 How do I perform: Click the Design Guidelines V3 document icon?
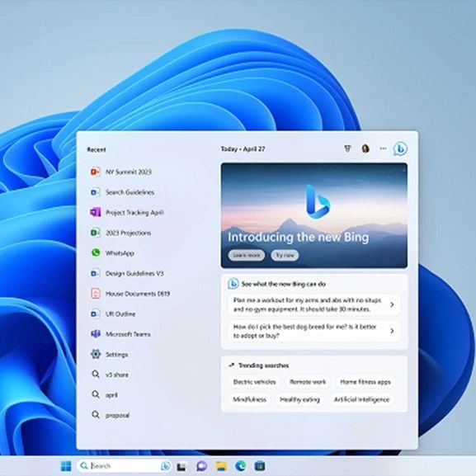point(96,273)
